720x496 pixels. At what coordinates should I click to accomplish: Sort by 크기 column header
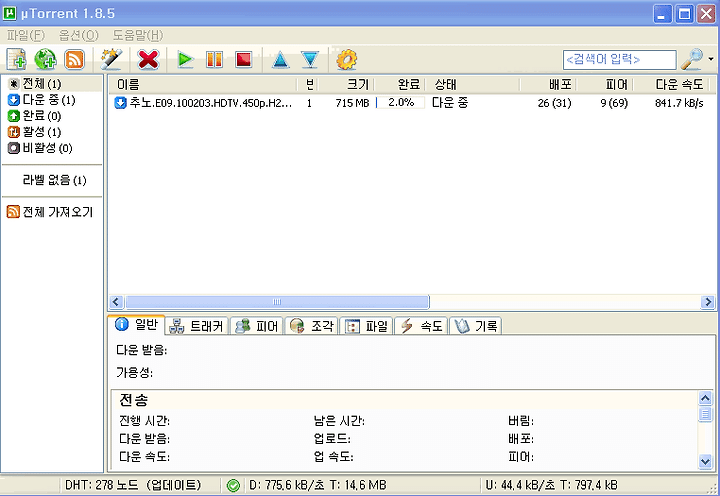tap(347, 85)
